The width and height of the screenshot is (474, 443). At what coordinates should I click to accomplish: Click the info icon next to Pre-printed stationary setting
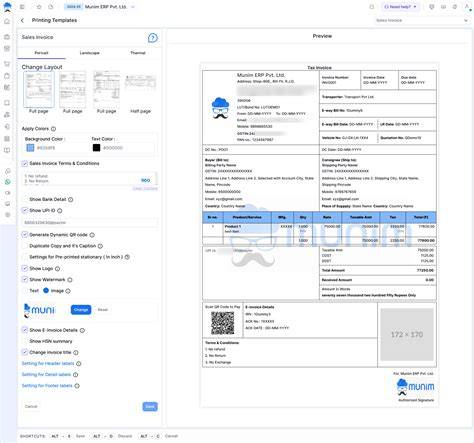pos(127,257)
